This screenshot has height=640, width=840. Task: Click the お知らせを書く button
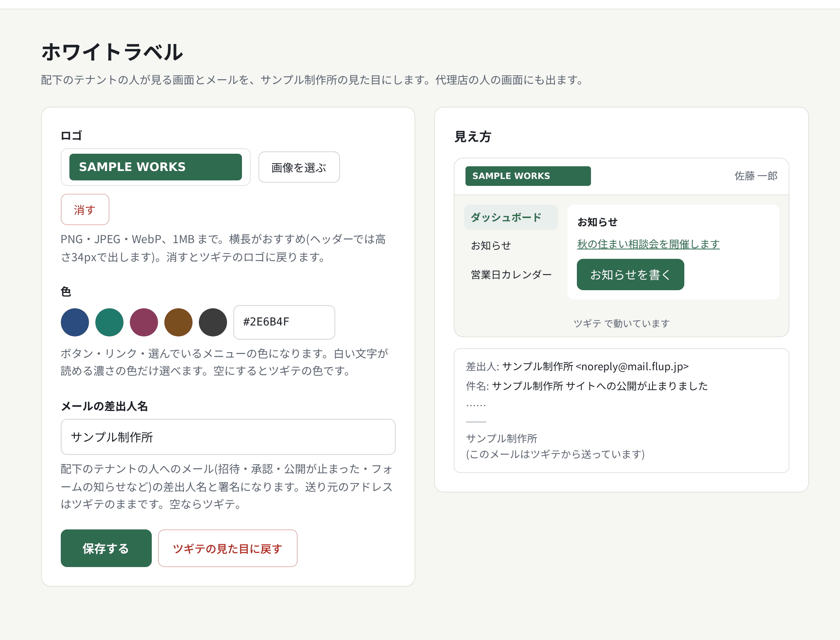(631, 275)
